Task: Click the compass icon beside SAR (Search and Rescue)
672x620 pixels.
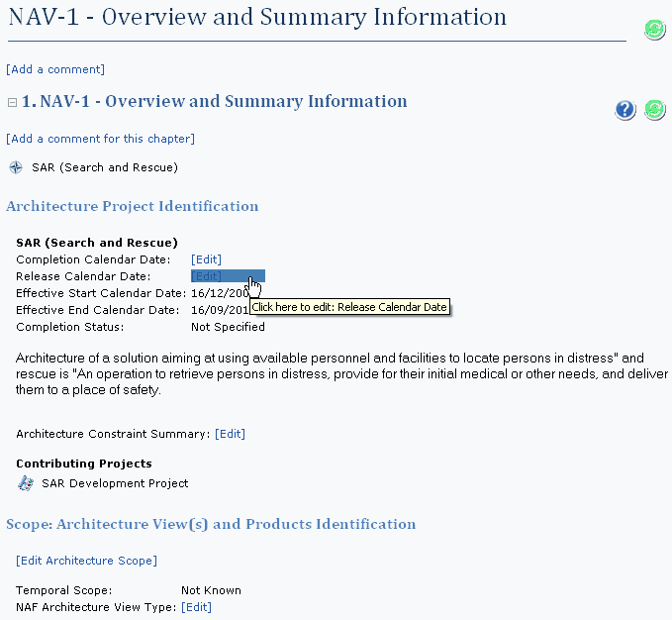Action: click(16, 167)
